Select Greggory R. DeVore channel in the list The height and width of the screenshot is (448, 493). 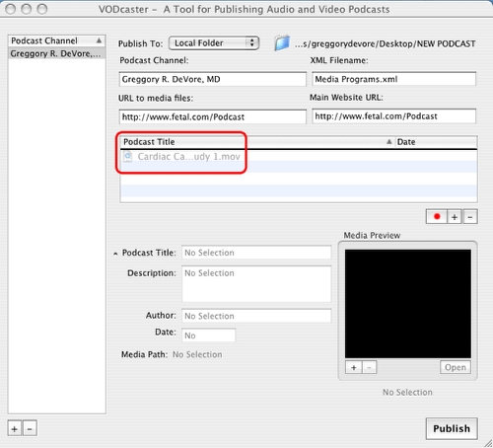[x=56, y=53]
